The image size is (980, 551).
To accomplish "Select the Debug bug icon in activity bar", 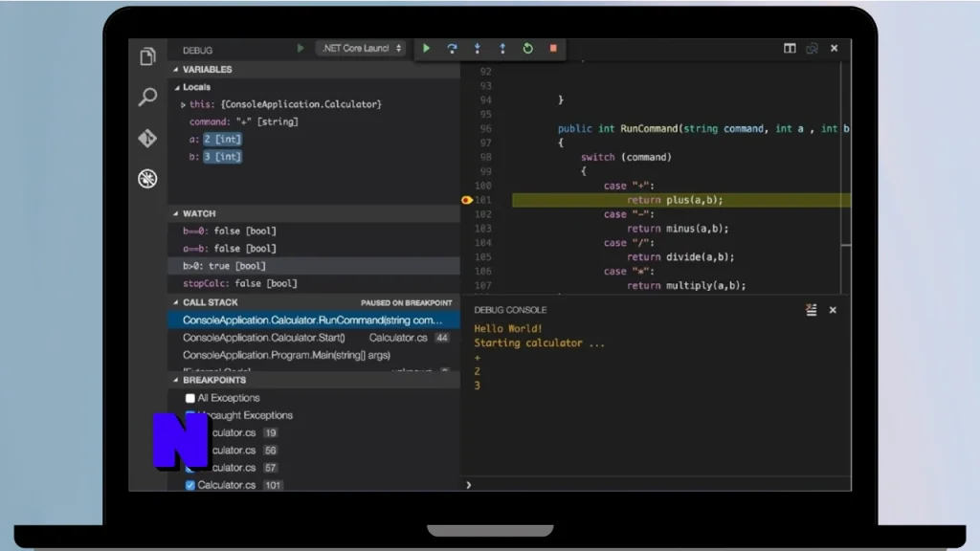I will tap(147, 179).
